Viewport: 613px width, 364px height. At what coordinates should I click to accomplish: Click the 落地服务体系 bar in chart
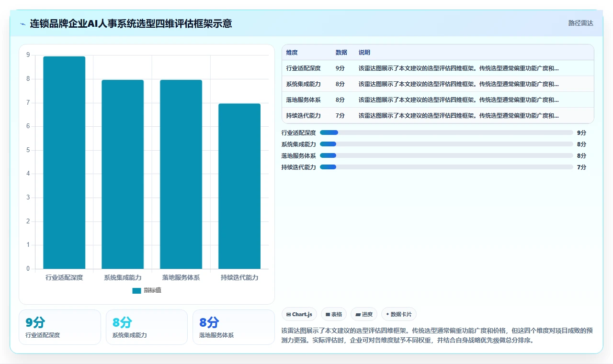click(x=181, y=174)
